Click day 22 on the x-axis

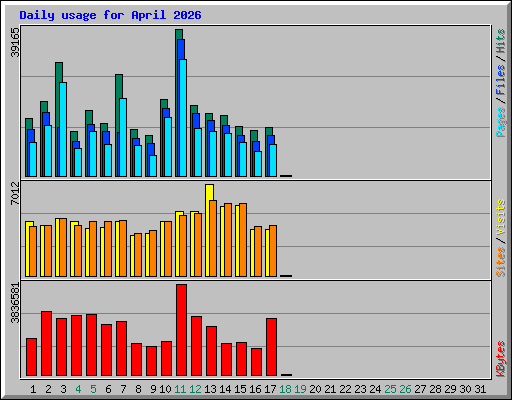[345, 389]
